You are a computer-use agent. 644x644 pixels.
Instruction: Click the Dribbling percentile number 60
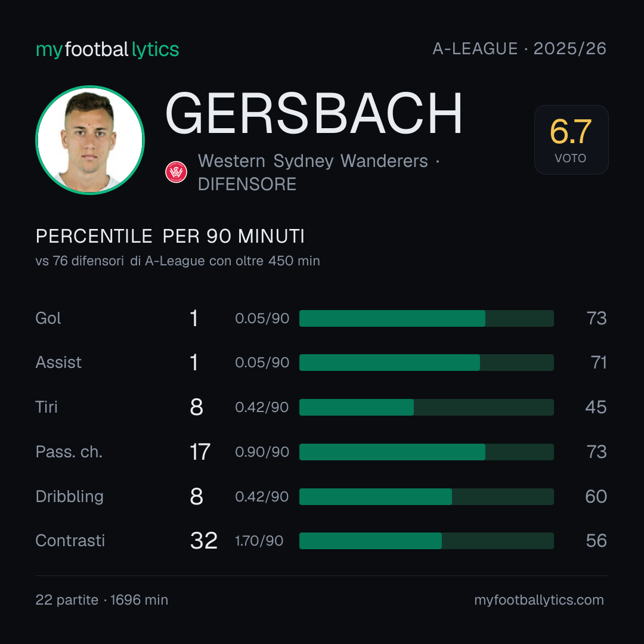coord(596,497)
